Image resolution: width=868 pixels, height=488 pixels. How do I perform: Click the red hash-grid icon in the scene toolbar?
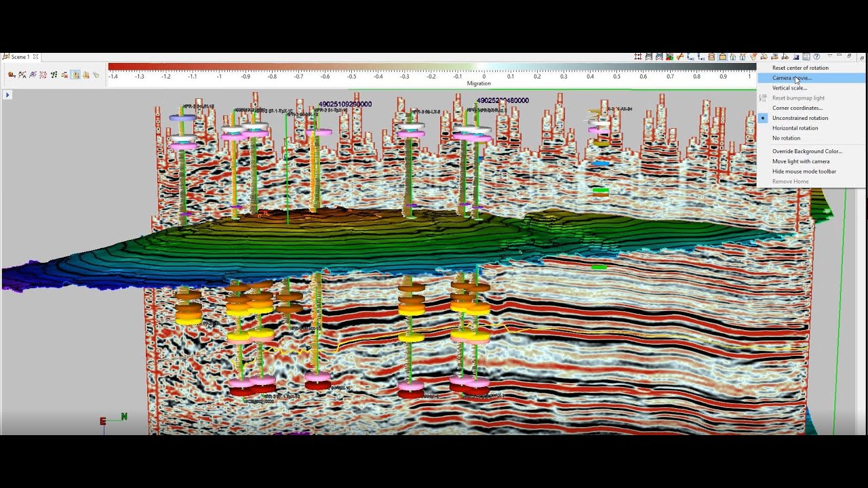coord(638,57)
